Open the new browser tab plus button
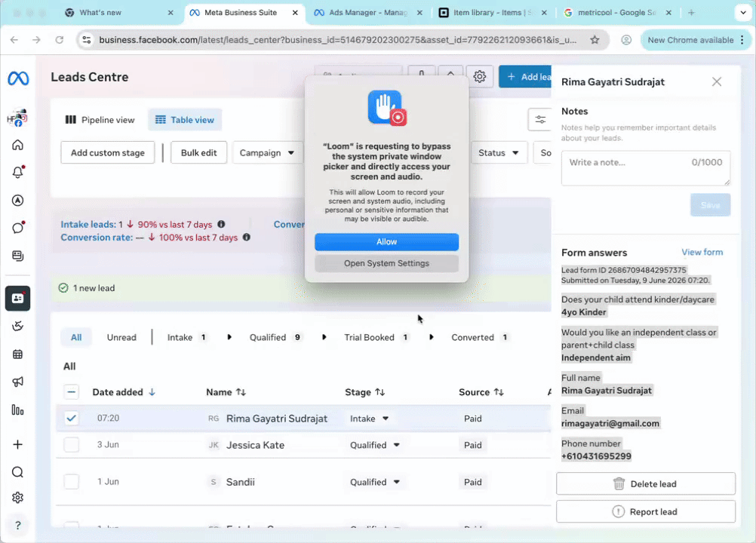Screen dimensions: 756x543 691,13
